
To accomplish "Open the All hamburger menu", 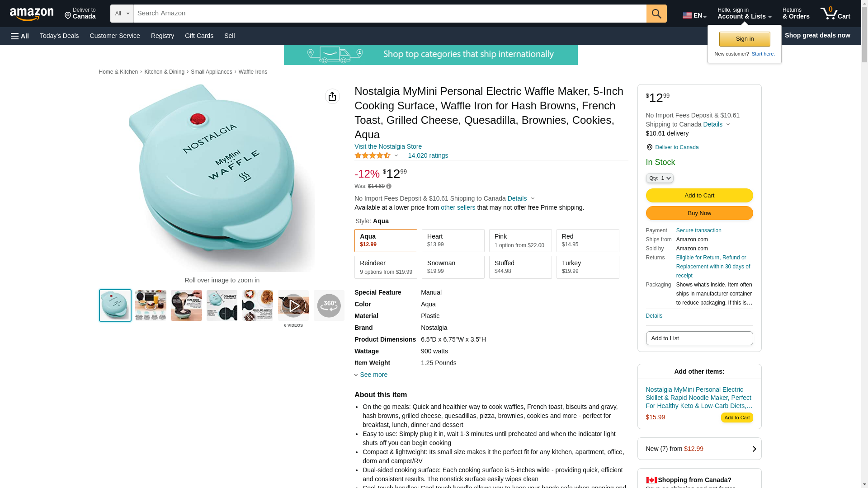I will coord(20,36).
